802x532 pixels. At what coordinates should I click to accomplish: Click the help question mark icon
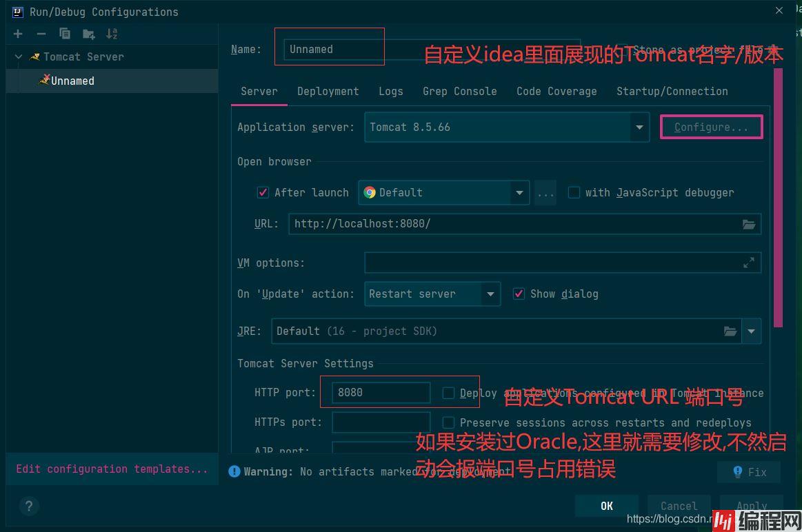point(29,506)
